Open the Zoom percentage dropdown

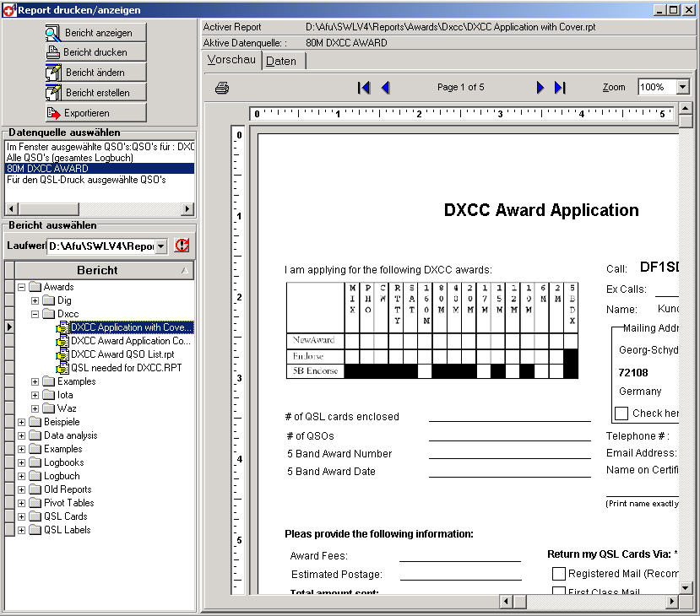point(682,88)
